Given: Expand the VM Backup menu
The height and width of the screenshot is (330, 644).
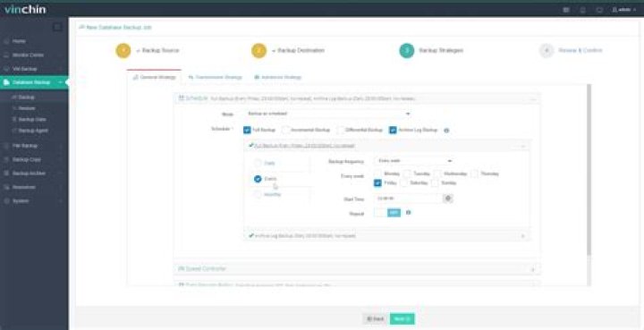Looking at the screenshot, I should click(34, 69).
